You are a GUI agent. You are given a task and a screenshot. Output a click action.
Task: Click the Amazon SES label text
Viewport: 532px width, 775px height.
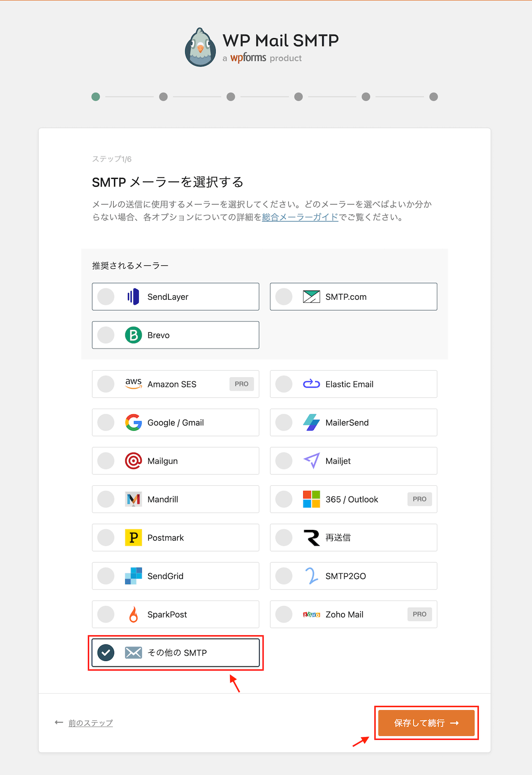172,384
